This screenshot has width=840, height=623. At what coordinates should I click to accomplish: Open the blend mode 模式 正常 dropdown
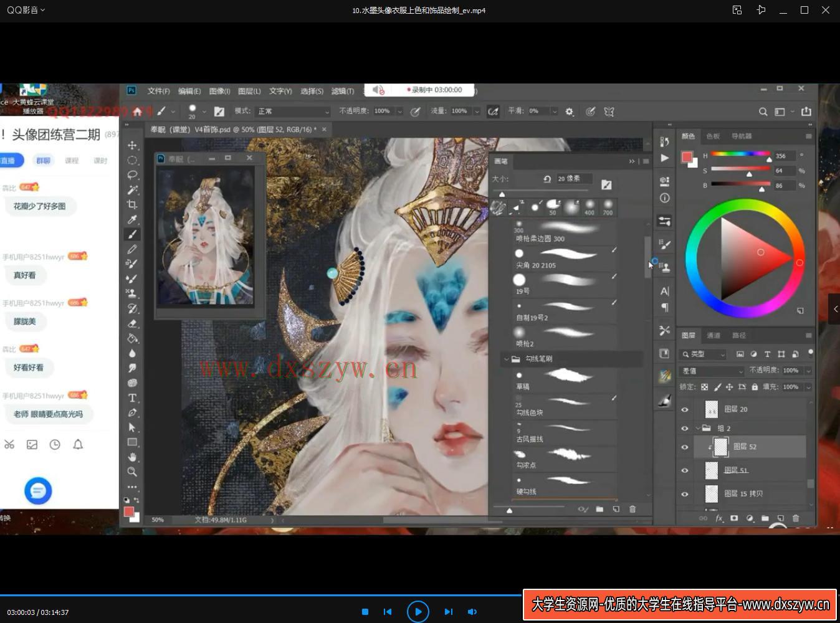tap(293, 111)
